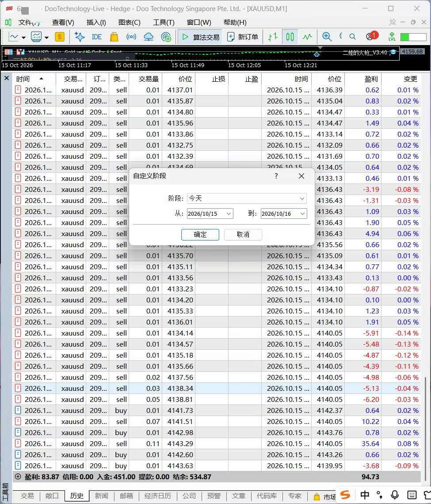Cancel with the 取消 button
431x504 pixels.
[x=243, y=235]
